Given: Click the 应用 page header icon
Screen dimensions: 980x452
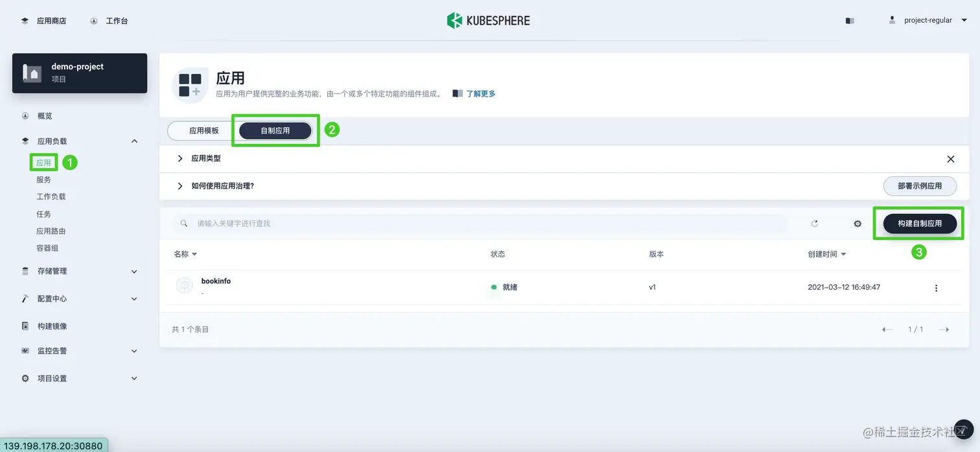Looking at the screenshot, I should coord(190,85).
